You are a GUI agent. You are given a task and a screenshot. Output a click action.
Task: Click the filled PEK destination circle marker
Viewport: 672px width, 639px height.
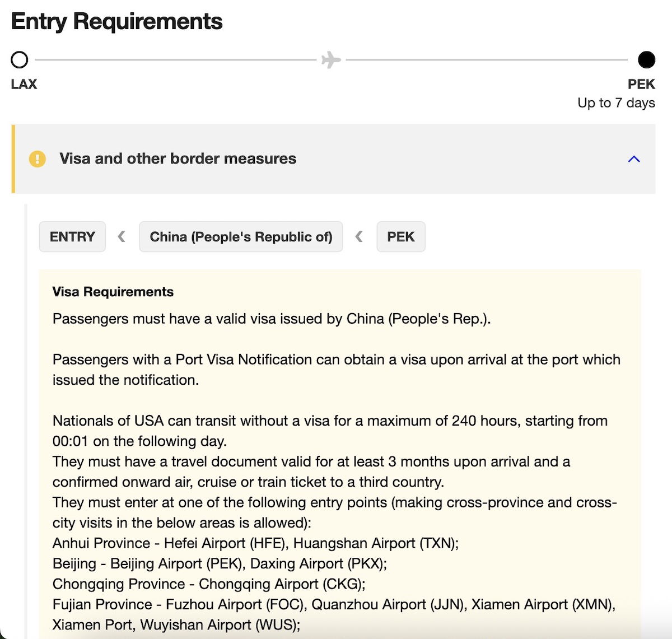click(646, 59)
